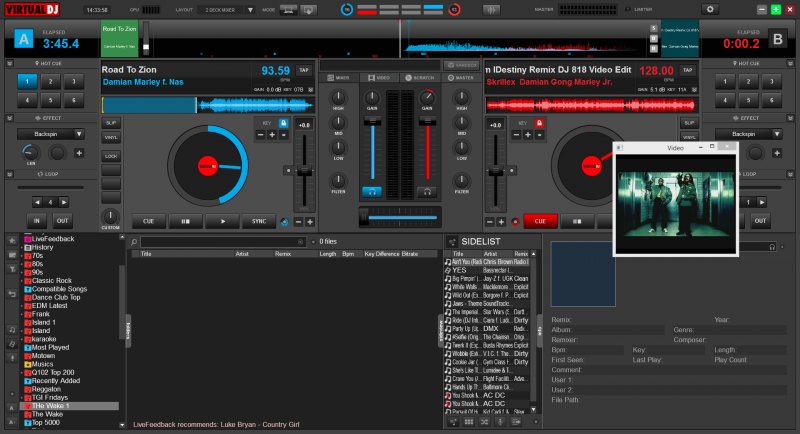Open the settings gear in title bar
This screenshot has height=434, width=800.
point(710,9)
